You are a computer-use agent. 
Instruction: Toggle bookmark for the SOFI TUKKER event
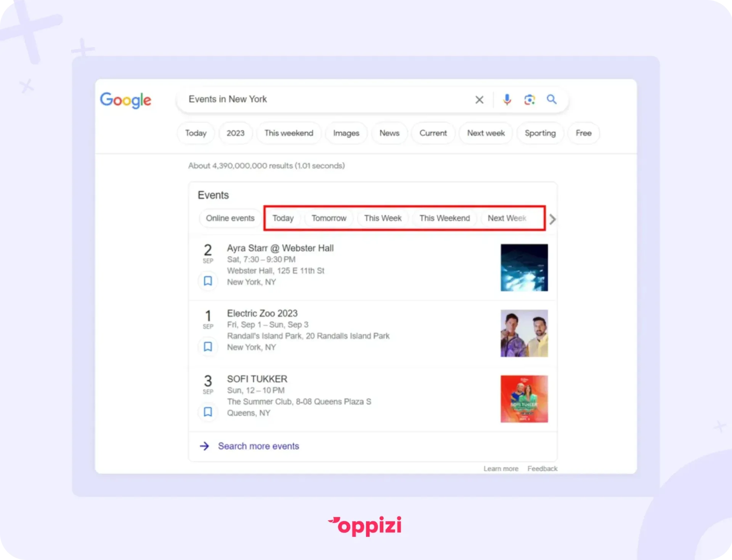tap(208, 412)
